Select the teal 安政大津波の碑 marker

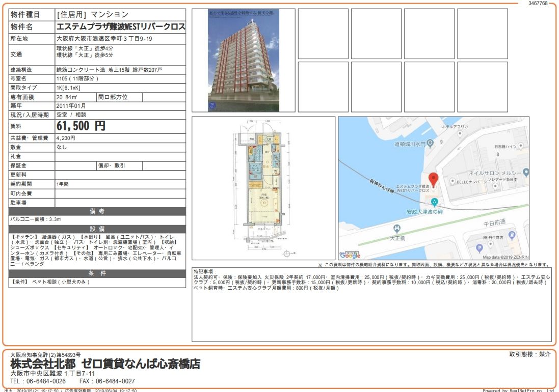434,202
